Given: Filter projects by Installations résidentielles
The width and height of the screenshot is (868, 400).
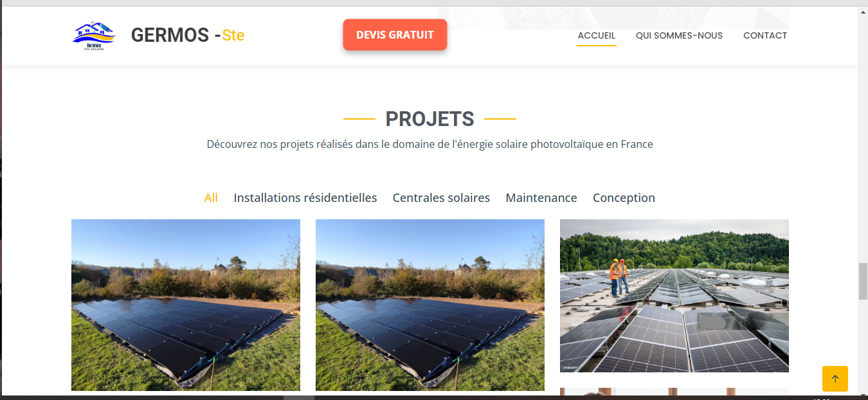Looking at the screenshot, I should tap(305, 198).
